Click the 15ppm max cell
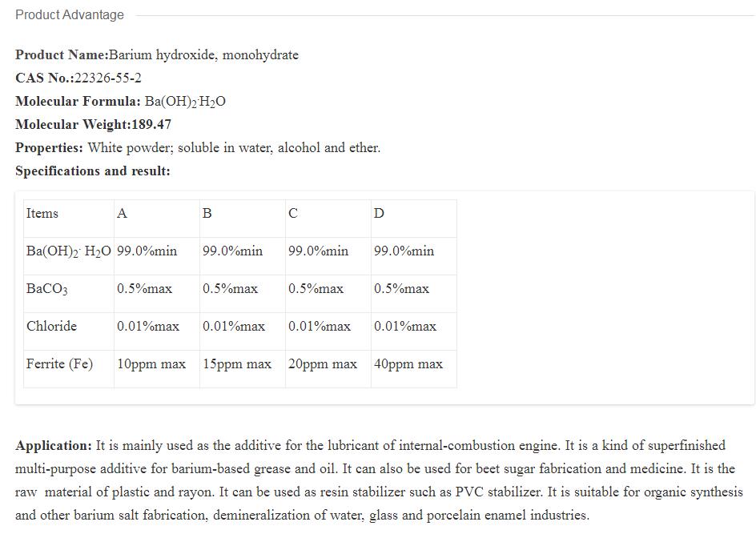This screenshot has width=756, height=558. coord(237,363)
